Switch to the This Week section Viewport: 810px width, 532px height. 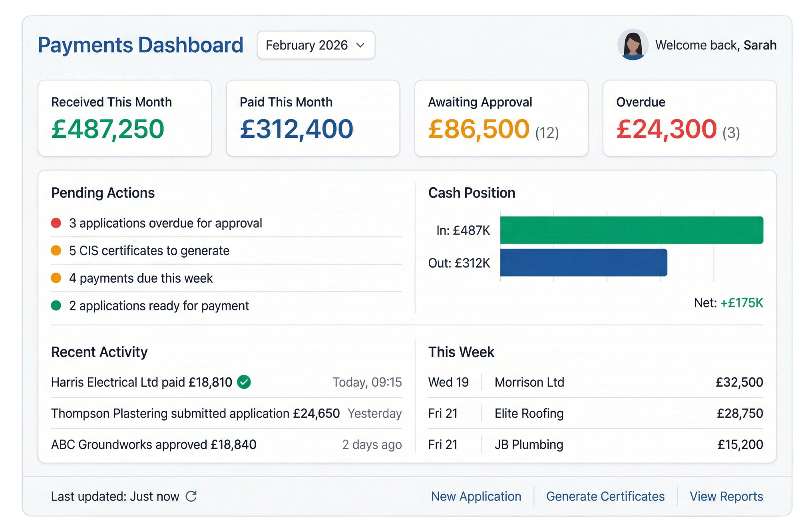(461, 352)
